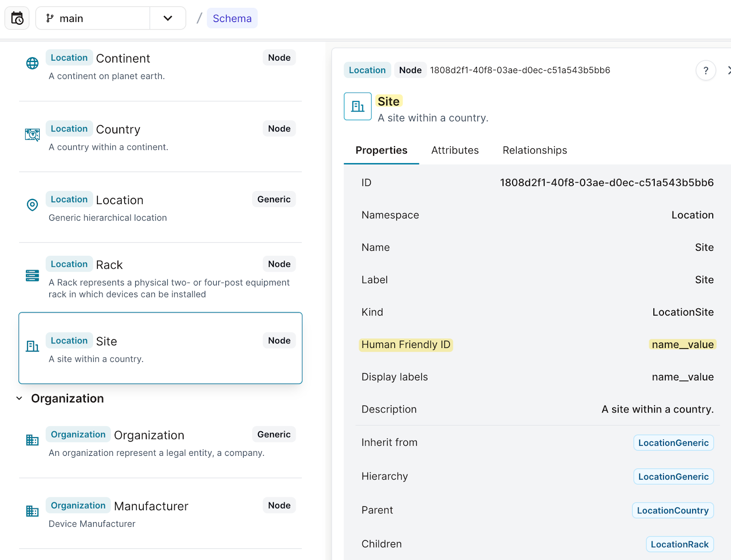
Task: Collapse the Organization group chevron
Action: click(19, 398)
